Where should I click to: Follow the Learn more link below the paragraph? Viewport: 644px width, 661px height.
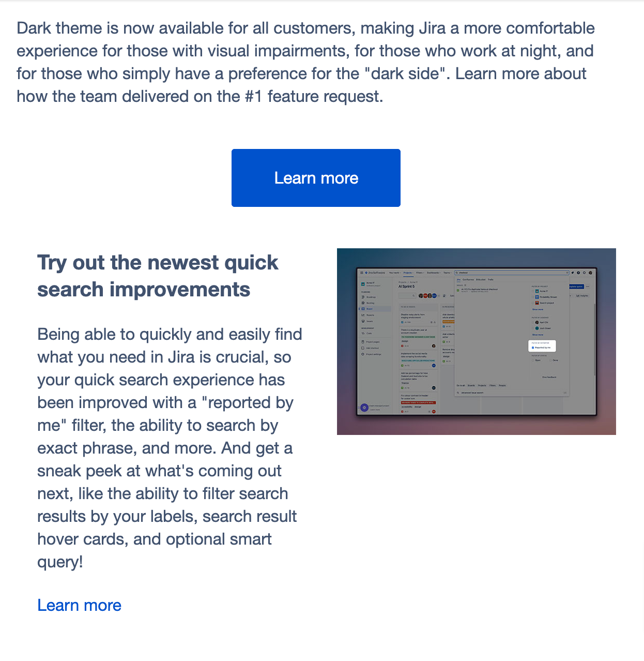79,605
